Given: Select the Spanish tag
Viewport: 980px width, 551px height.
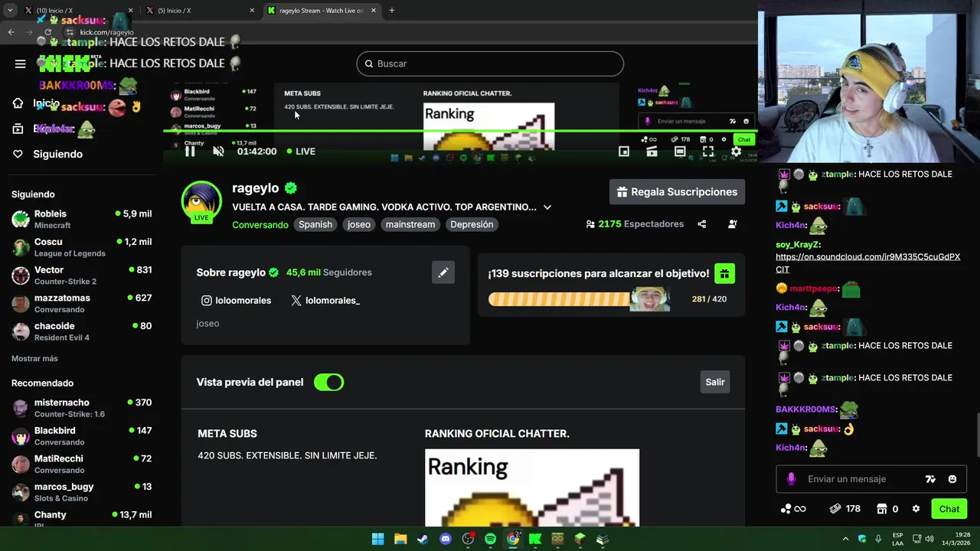Looking at the screenshot, I should point(315,224).
